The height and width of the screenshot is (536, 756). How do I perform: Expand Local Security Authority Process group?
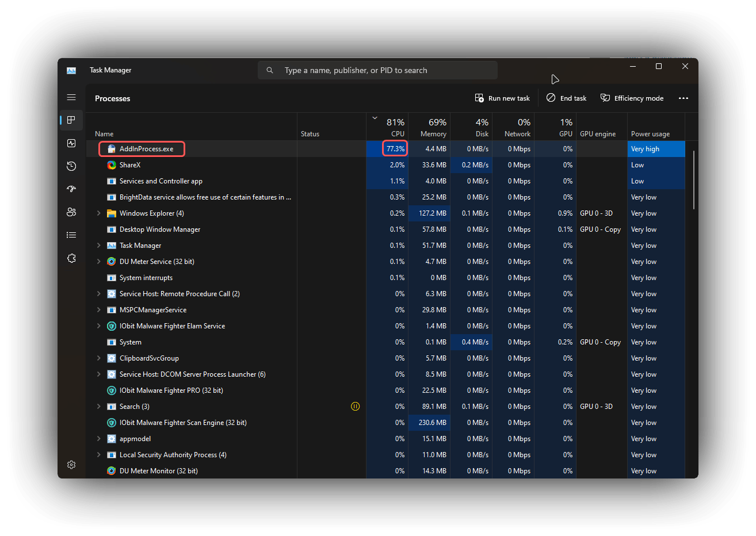98,455
